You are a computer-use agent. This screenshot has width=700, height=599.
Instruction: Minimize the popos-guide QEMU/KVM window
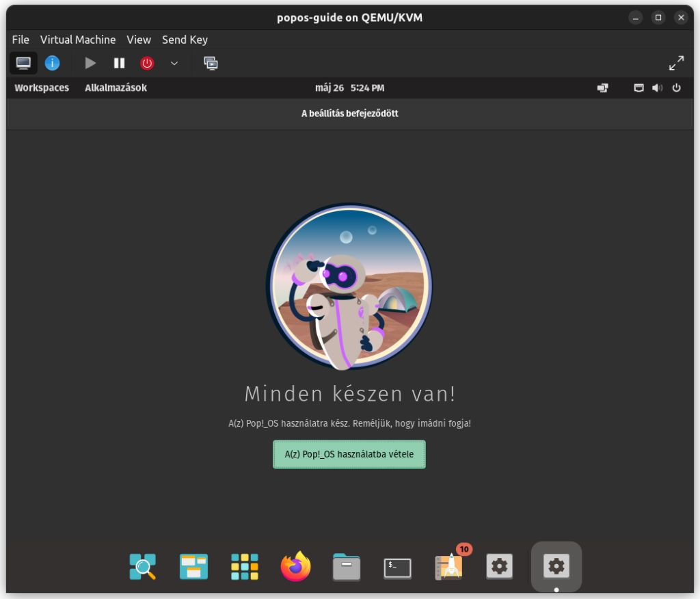pyautogui.click(x=635, y=18)
